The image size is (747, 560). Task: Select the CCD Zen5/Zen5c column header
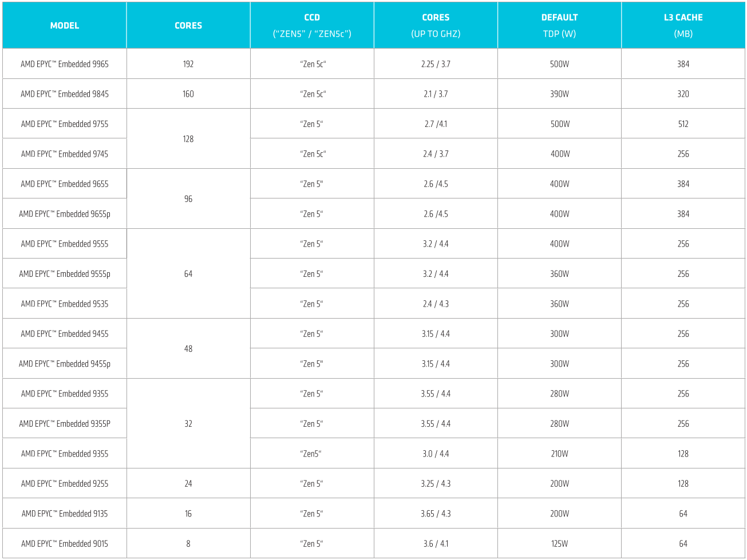click(x=312, y=25)
